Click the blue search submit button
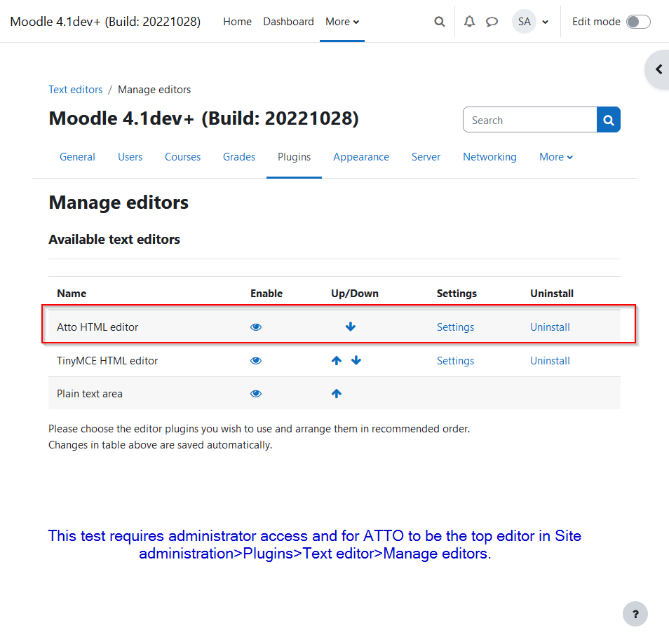 [609, 120]
